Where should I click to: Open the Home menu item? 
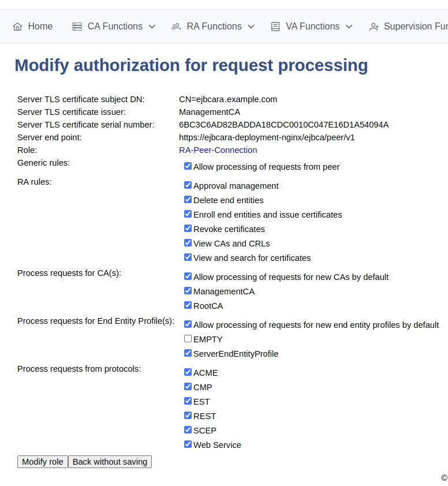coord(40,27)
